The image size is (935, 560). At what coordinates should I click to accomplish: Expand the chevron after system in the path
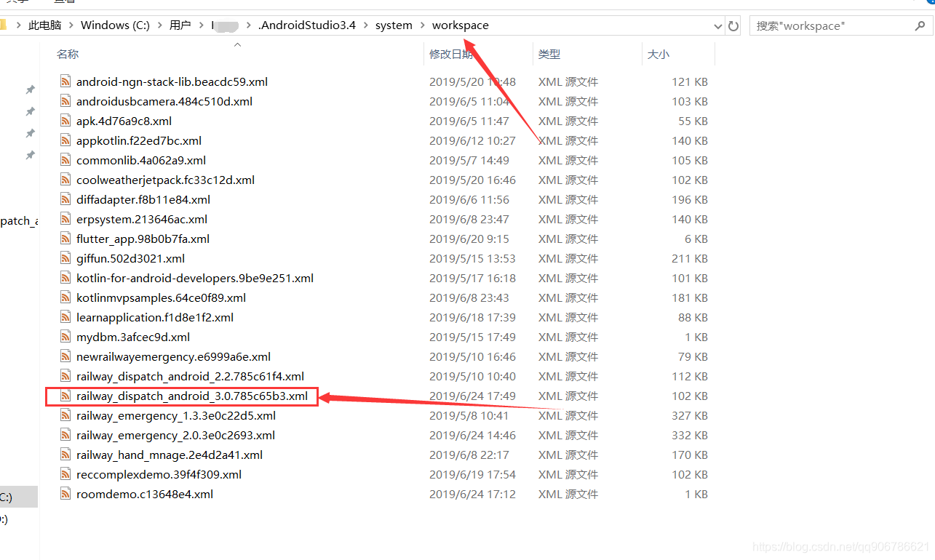[x=422, y=25]
